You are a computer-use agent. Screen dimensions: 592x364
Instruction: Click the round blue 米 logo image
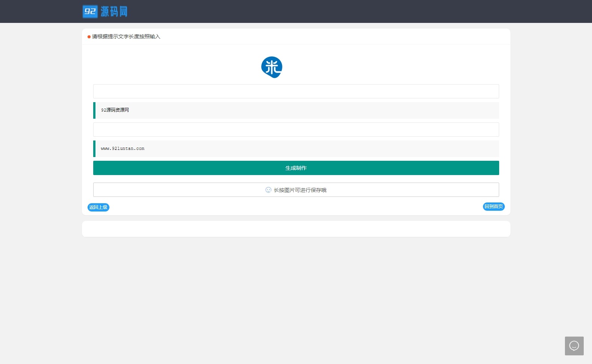272,67
